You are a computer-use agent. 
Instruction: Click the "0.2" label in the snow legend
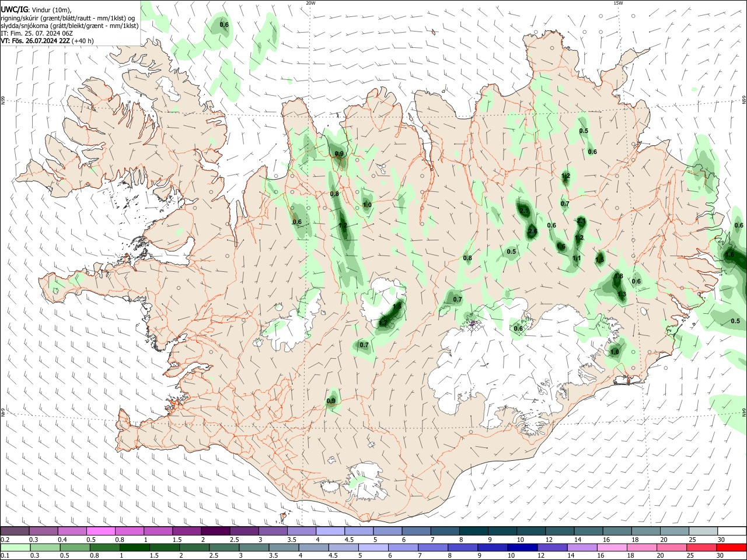(5, 540)
